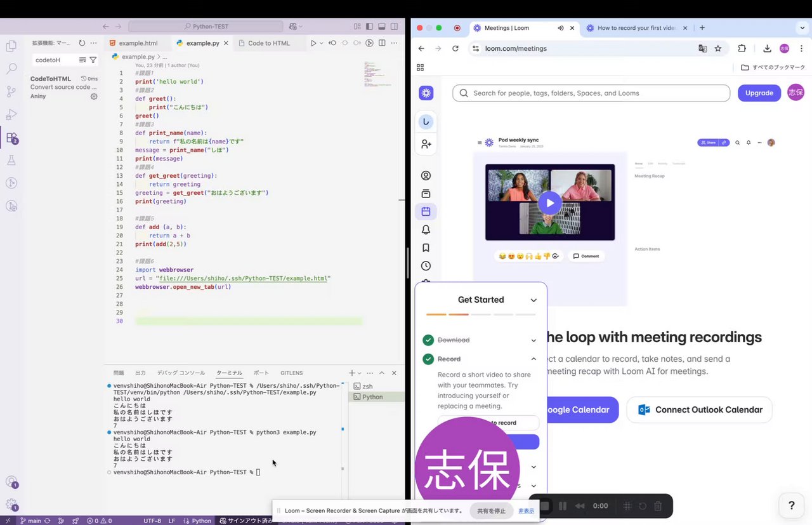Open Chrome downloads icon
Image resolution: width=812 pixels, height=525 pixels.
(x=767, y=48)
